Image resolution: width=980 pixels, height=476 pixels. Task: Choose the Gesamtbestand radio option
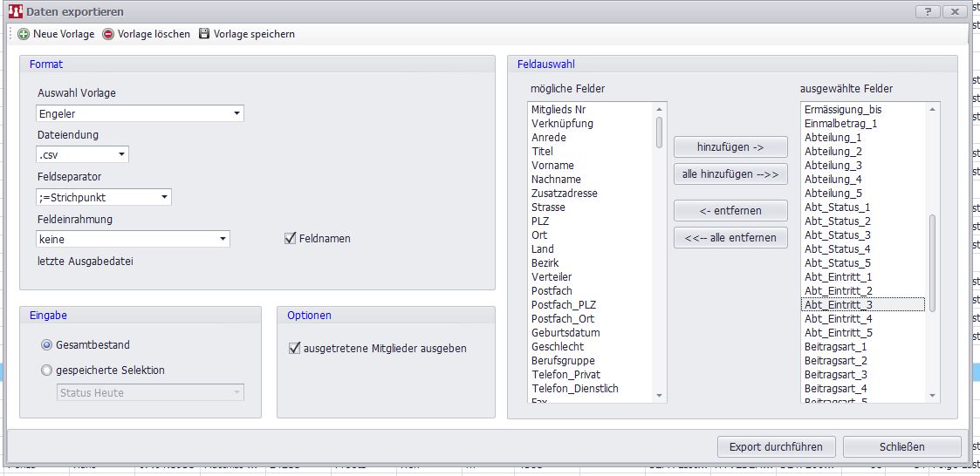[47, 344]
